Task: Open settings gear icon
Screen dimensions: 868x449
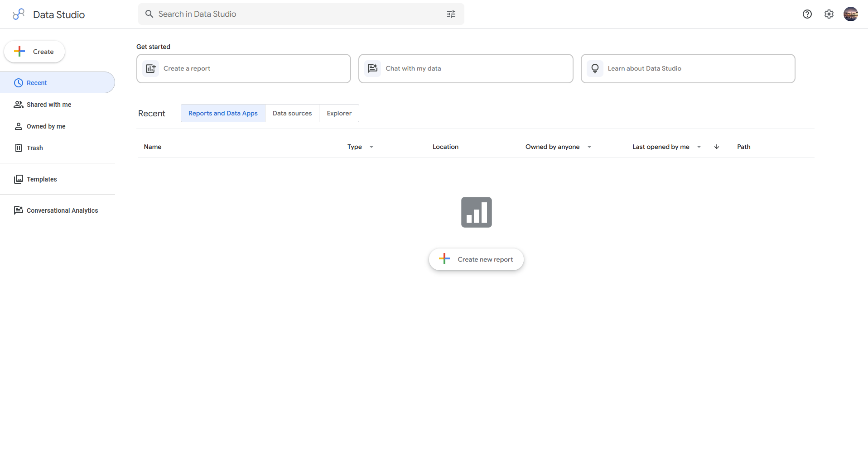Action: point(829,14)
